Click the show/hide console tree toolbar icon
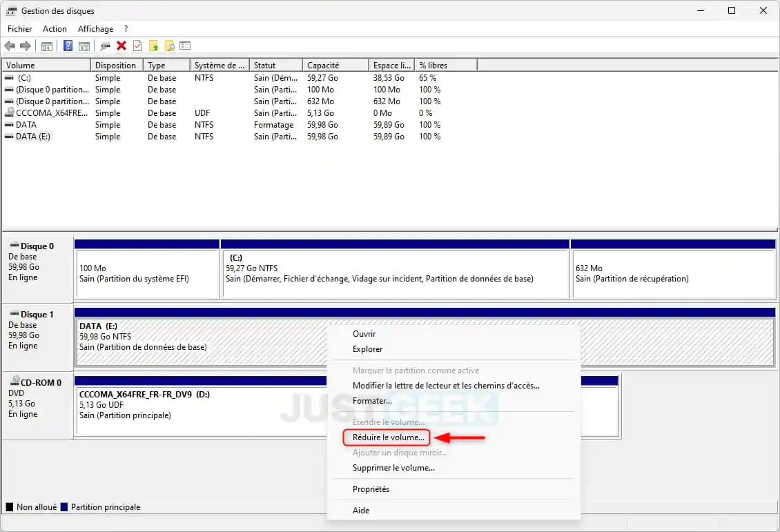Screen dimensions: 780x532 point(47,46)
